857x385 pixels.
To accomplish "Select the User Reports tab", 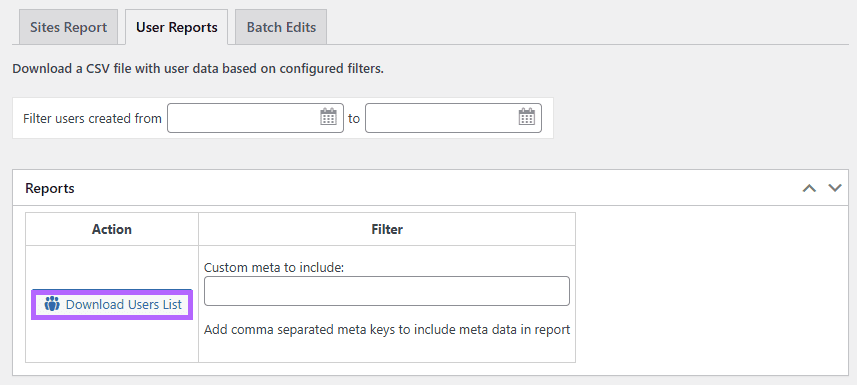I will click(x=177, y=27).
